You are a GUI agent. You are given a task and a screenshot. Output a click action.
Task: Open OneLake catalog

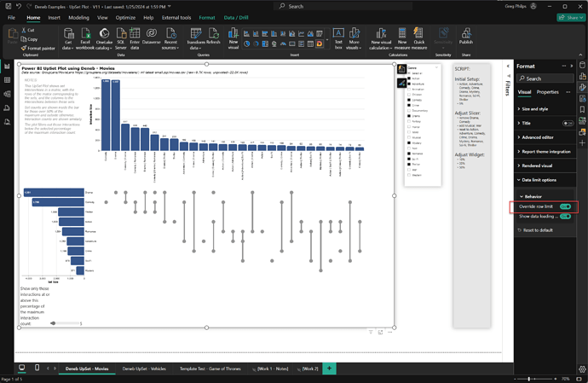(x=104, y=38)
